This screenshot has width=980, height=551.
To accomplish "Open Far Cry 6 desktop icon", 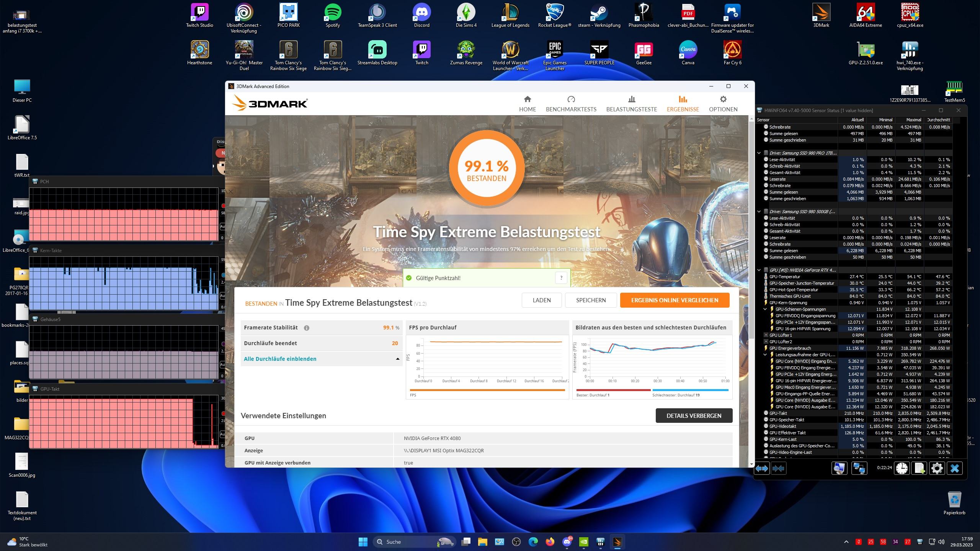I will pos(732,54).
